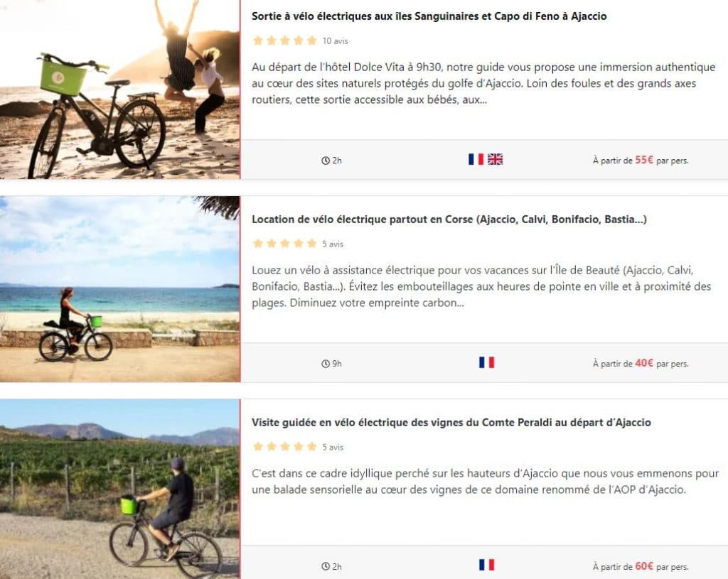The height and width of the screenshot is (579, 728).
Task: Click the 9h clock icon, bike rental
Action: pos(326,364)
